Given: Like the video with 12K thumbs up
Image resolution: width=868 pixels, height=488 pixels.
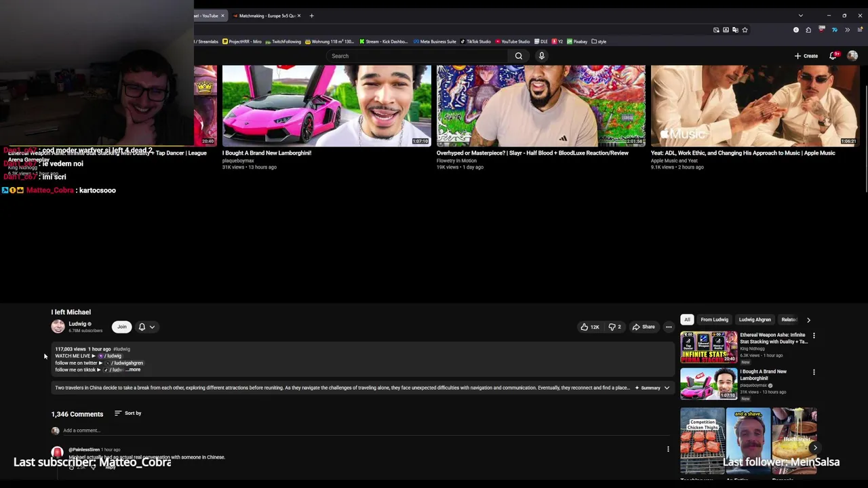Looking at the screenshot, I should [x=589, y=327].
